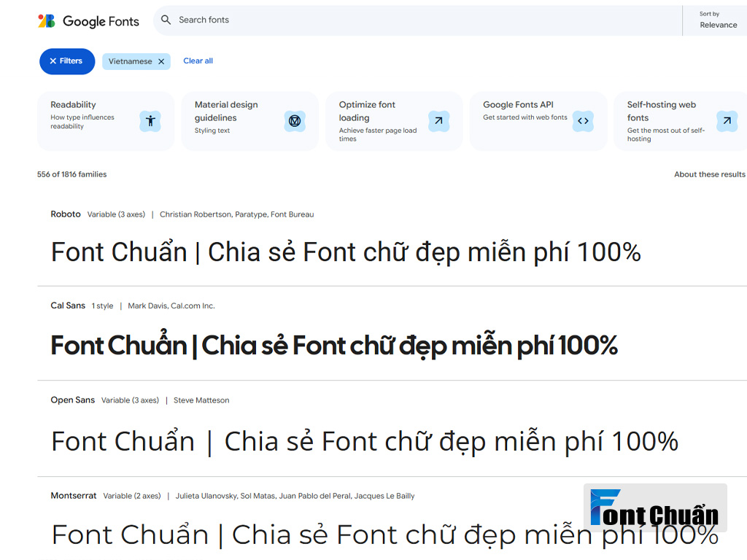Click the Google Fonts wordmark text
Screen dimensions: 747x560
[101, 21]
